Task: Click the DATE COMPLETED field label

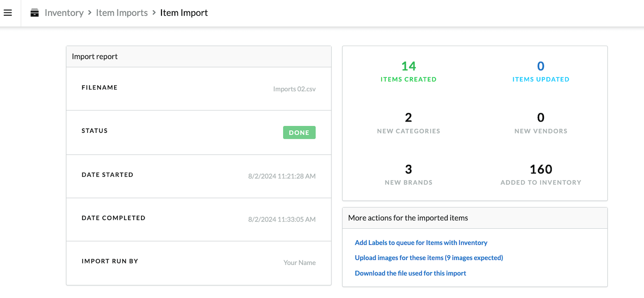Action: (113, 218)
